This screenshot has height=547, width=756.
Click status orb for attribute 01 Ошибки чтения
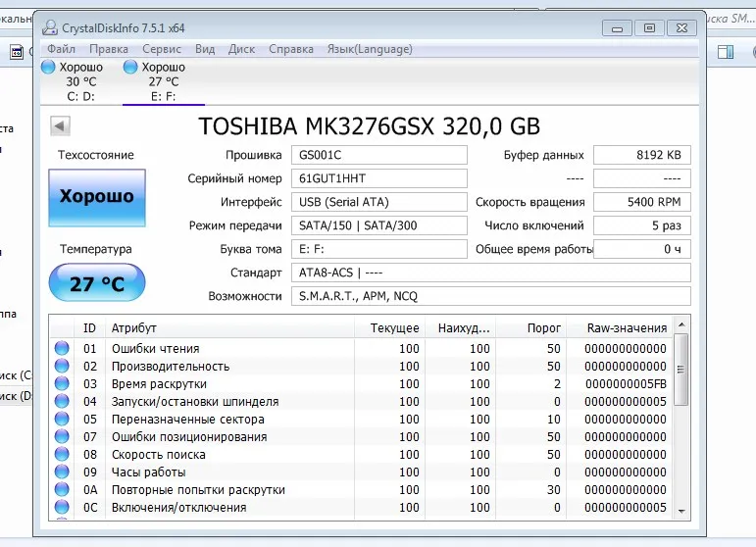point(62,348)
